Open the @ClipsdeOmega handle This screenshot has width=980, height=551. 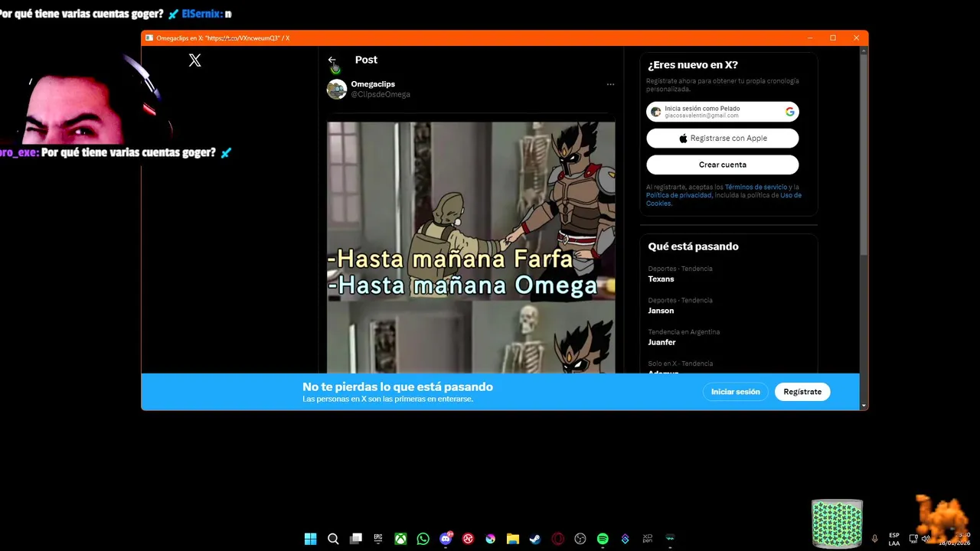pos(381,94)
